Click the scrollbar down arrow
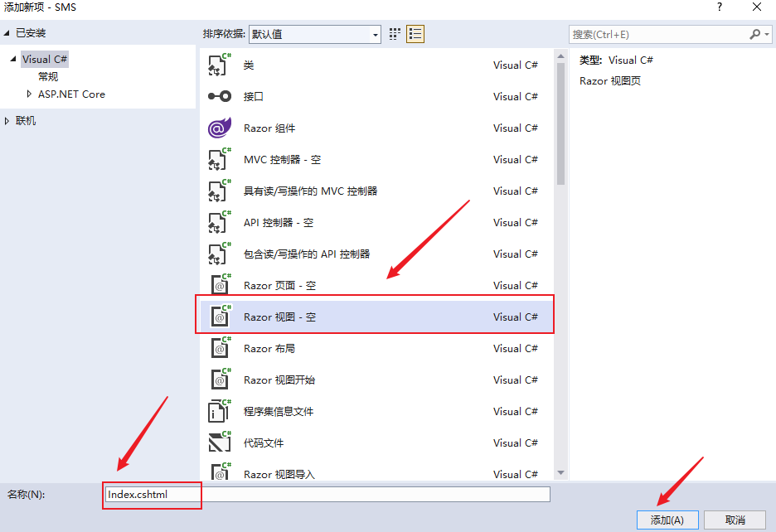Image resolution: width=776 pixels, height=532 pixels. coord(560,473)
